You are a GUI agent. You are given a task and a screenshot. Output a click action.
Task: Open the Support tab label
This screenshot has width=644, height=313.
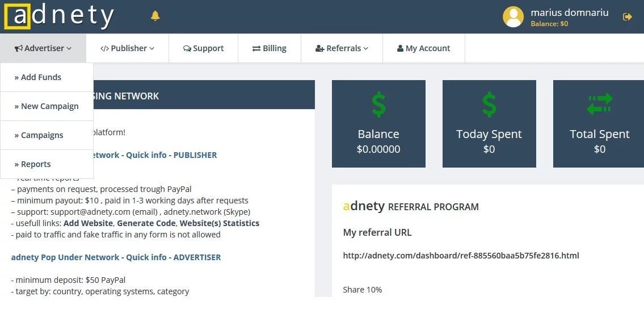click(208, 48)
